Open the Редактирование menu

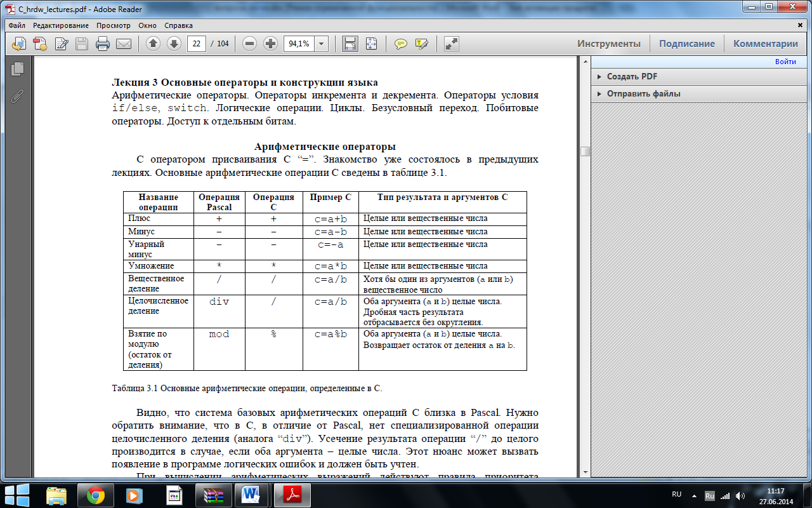click(x=61, y=25)
